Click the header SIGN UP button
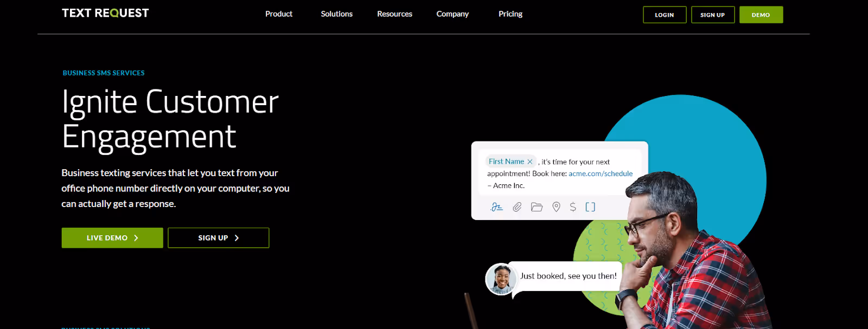The image size is (868, 329). pyautogui.click(x=713, y=15)
